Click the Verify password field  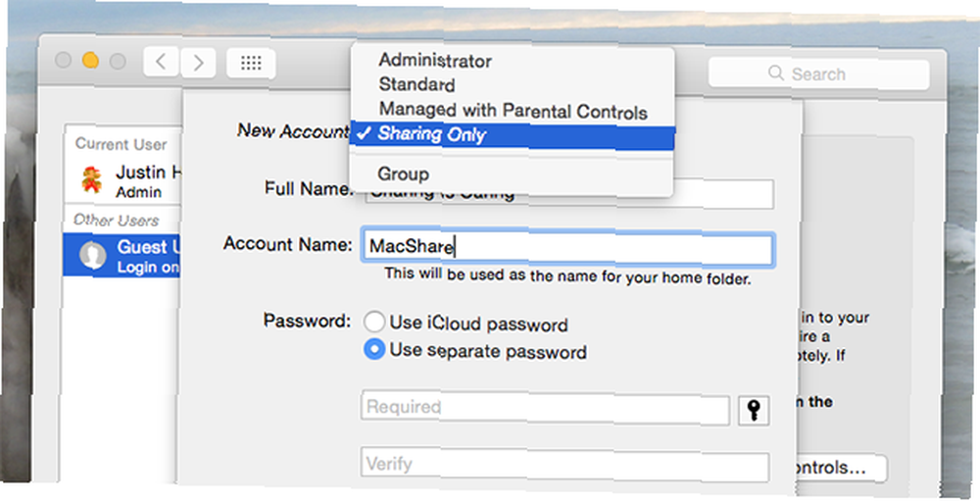coord(564,466)
